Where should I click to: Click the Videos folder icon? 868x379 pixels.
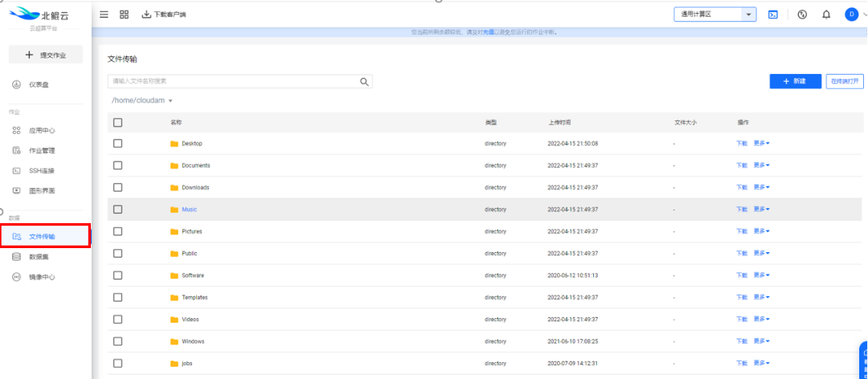coord(174,320)
